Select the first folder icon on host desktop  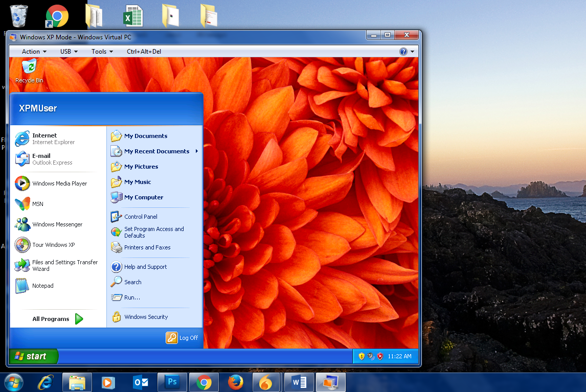[x=94, y=16]
